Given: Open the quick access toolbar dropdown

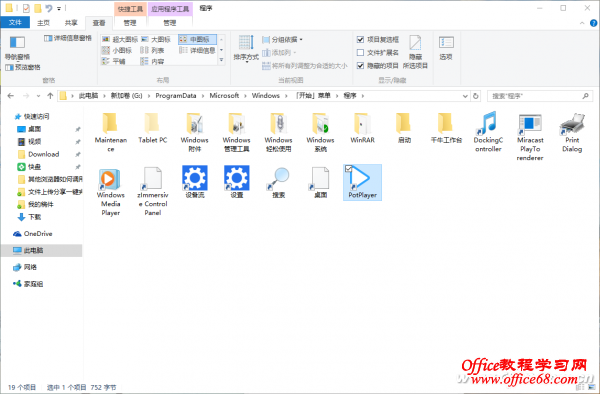Looking at the screenshot, I should pos(59,8).
